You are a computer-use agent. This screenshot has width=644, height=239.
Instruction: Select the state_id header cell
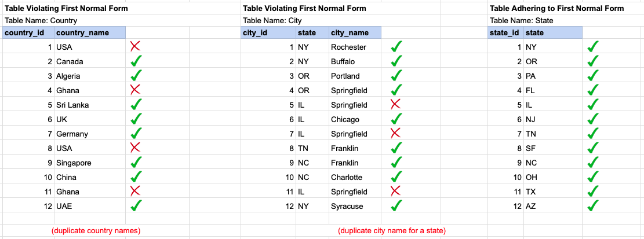click(x=505, y=32)
